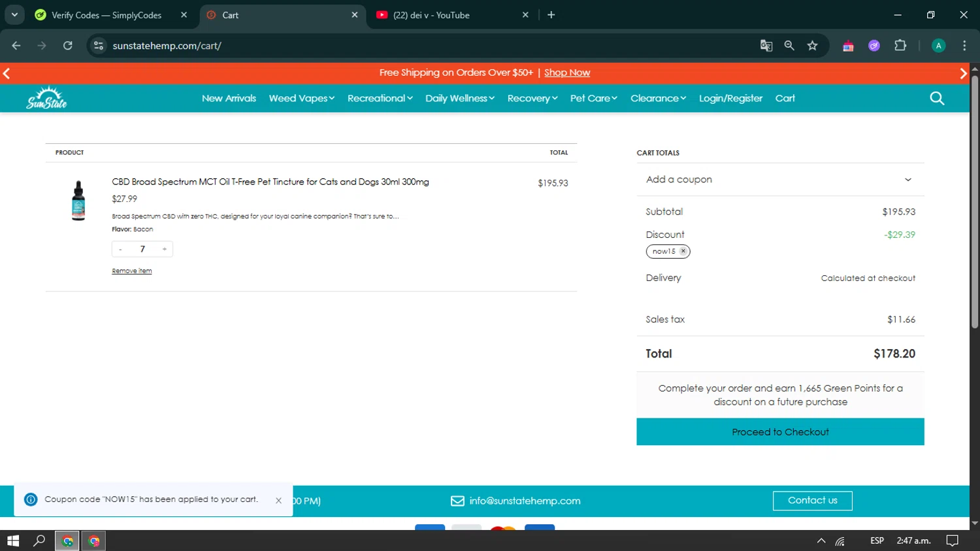Click the Discount value -$29.39
Image resolution: width=980 pixels, height=551 pixels.
tap(900, 235)
